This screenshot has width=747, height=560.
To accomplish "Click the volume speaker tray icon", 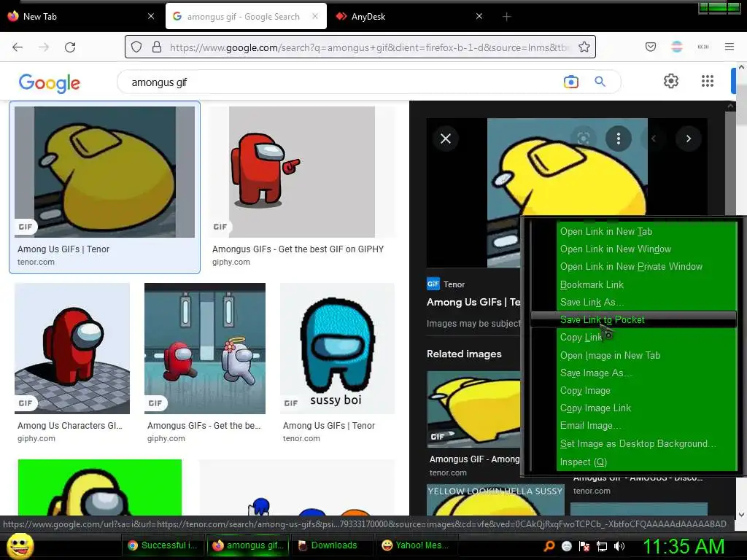I will tap(619, 546).
